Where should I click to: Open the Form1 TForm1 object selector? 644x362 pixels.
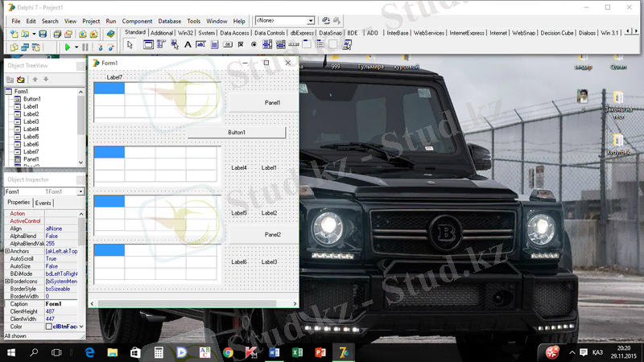[44, 191]
